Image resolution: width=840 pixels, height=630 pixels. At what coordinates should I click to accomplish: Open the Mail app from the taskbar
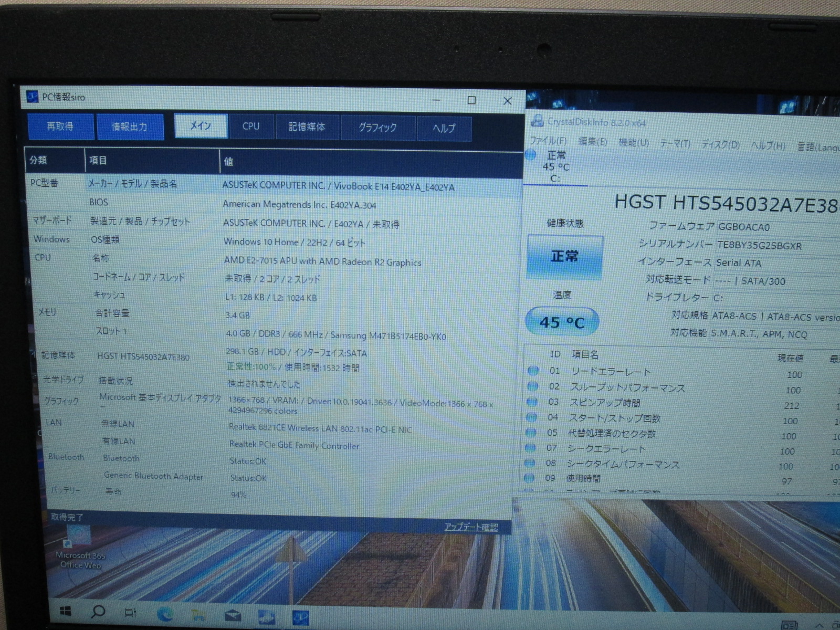pyautogui.click(x=233, y=616)
